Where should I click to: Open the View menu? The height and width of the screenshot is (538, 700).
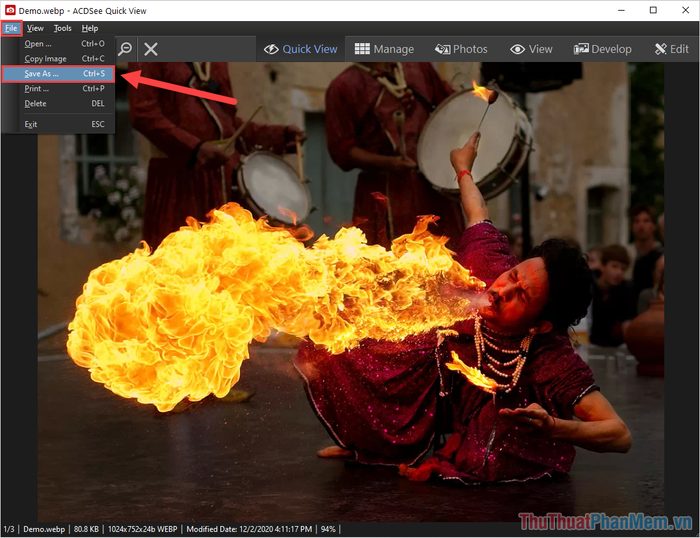[x=35, y=28]
